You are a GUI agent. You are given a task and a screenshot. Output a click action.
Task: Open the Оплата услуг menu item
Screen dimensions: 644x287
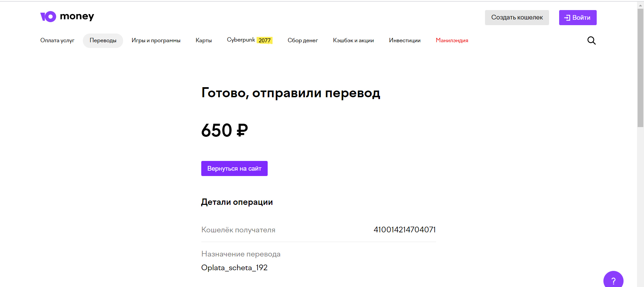tap(57, 41)
